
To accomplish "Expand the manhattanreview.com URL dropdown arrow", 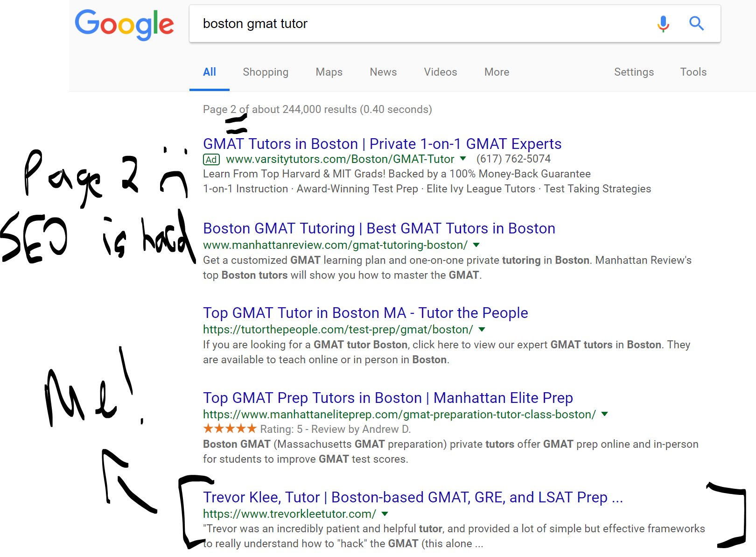I will (x=476, y=245).
